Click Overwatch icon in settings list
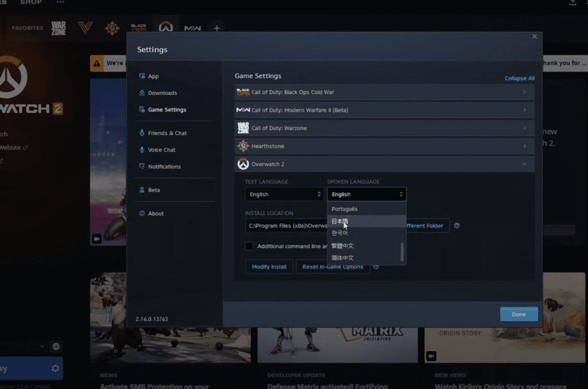 (x=243, y=164)
